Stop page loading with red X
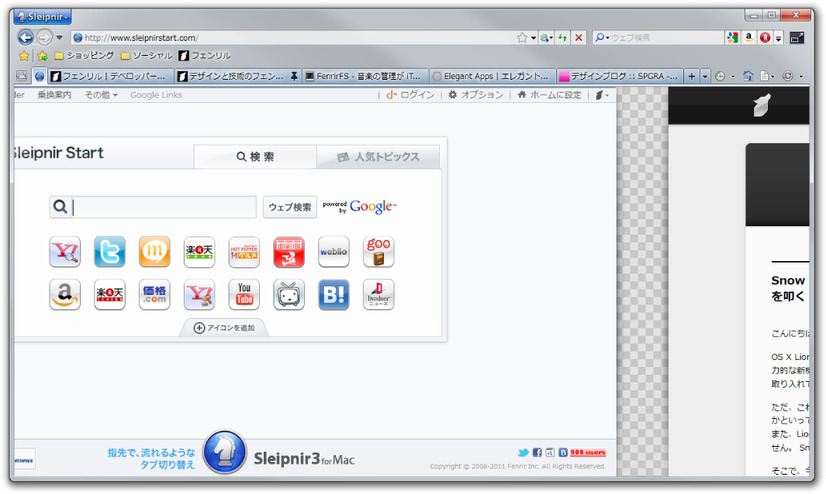 pos(579,37)
